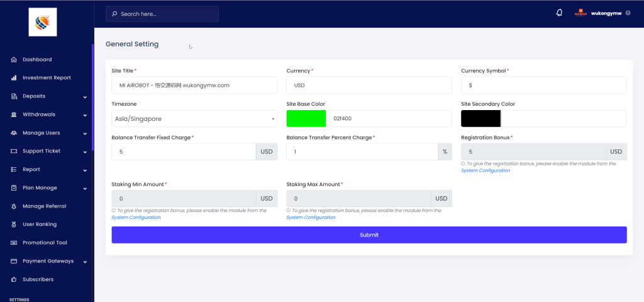Click the wukongymw username text

tap(606, 13)
